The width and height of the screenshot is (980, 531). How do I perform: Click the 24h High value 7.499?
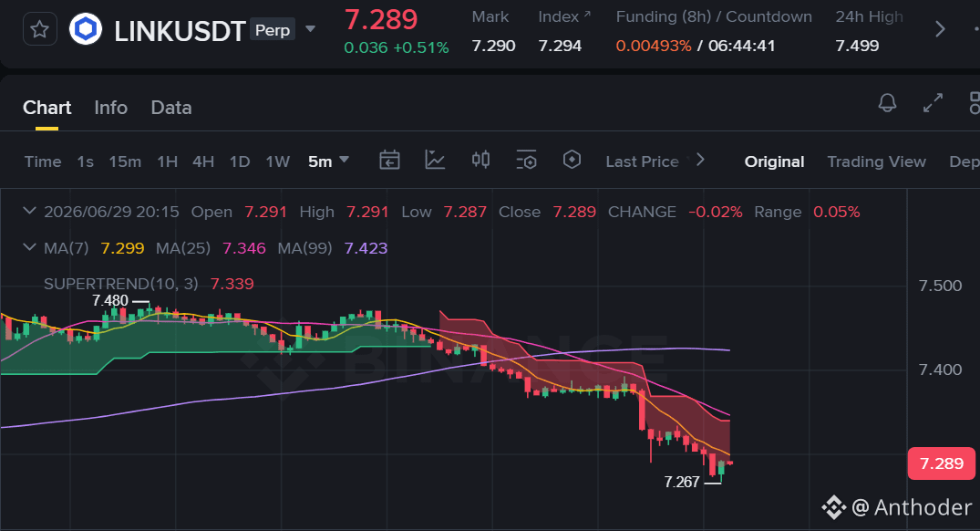(x=858, y=46)
